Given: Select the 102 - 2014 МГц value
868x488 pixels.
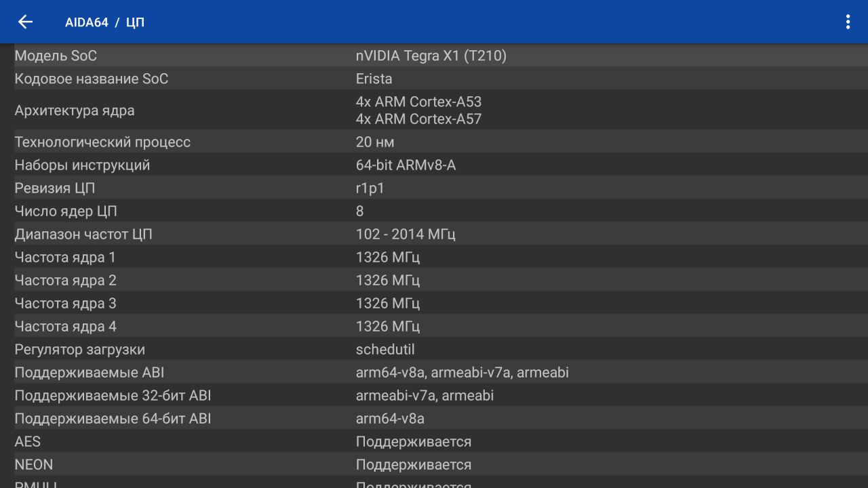Looking at the screenshot, I should tap(406, 235).
